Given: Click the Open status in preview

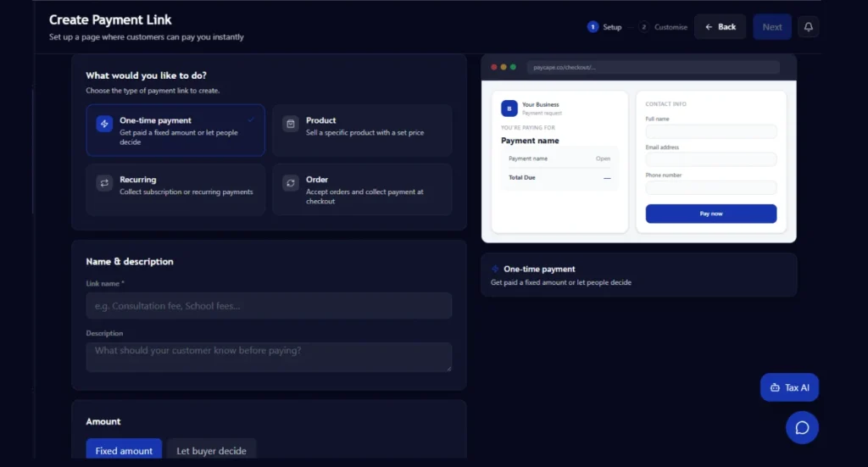Looking at the screenshot, I should tap(603, 158).
